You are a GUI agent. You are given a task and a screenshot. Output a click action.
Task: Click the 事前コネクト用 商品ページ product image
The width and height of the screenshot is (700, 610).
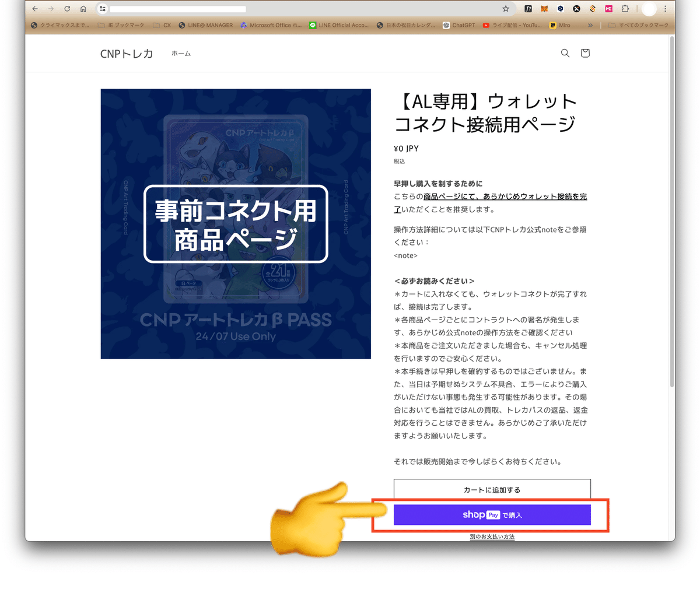(236, 224)
